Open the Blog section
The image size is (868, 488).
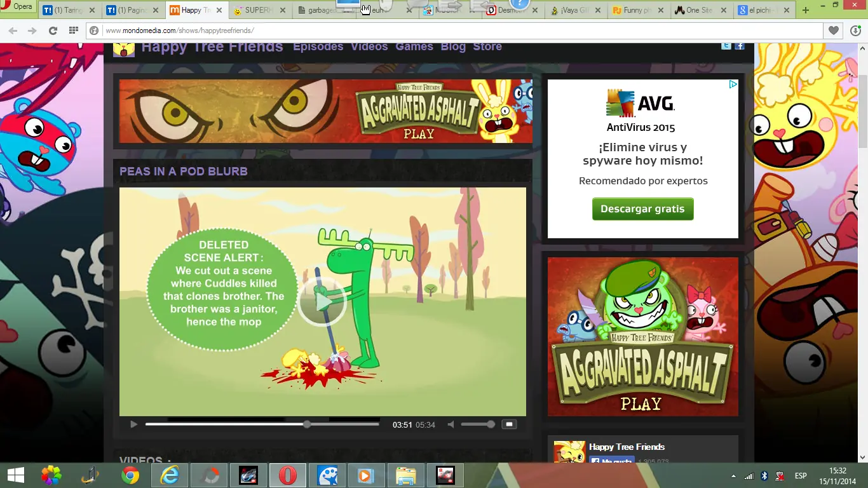[x=453, y=46]
